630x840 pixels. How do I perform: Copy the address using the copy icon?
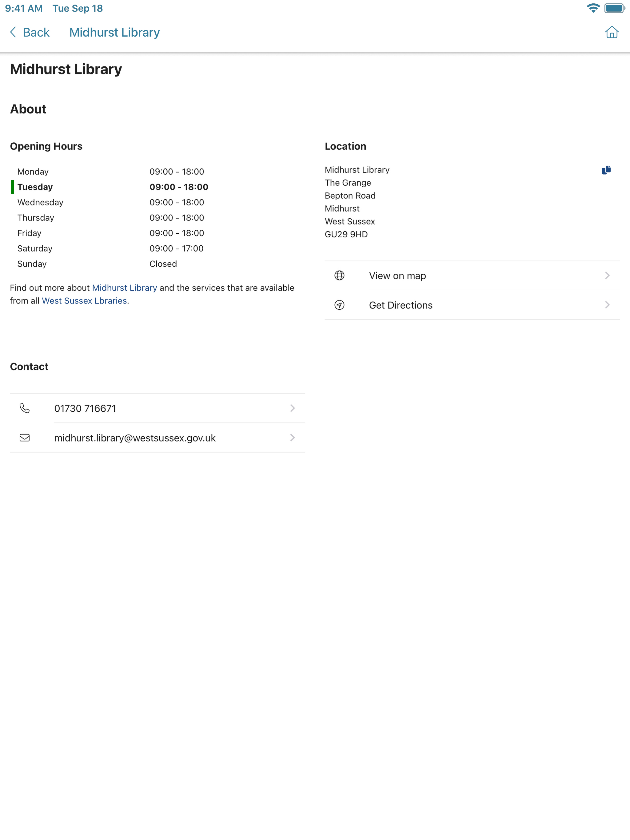coord(606,170)
